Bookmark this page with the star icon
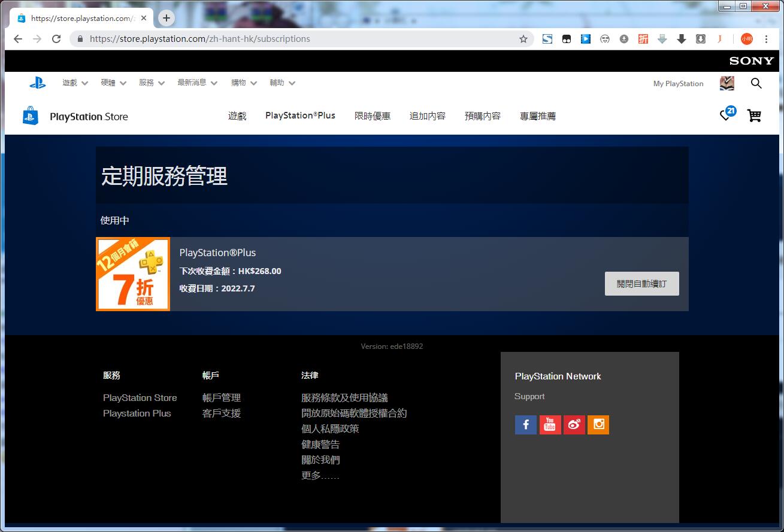Image resolution: width=784 pixels, height=532 pixels. [523, 39]
